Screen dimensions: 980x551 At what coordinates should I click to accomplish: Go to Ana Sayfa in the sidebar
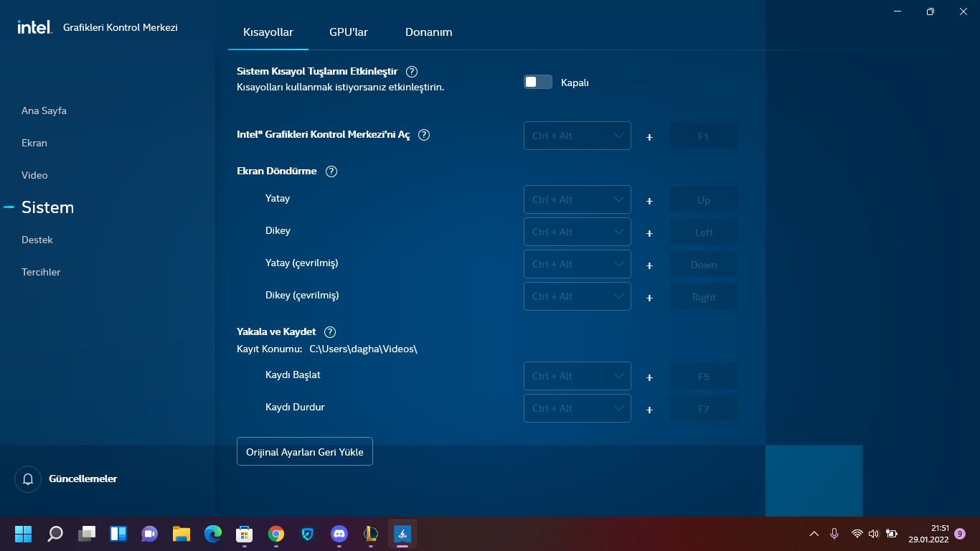[44, 110]
